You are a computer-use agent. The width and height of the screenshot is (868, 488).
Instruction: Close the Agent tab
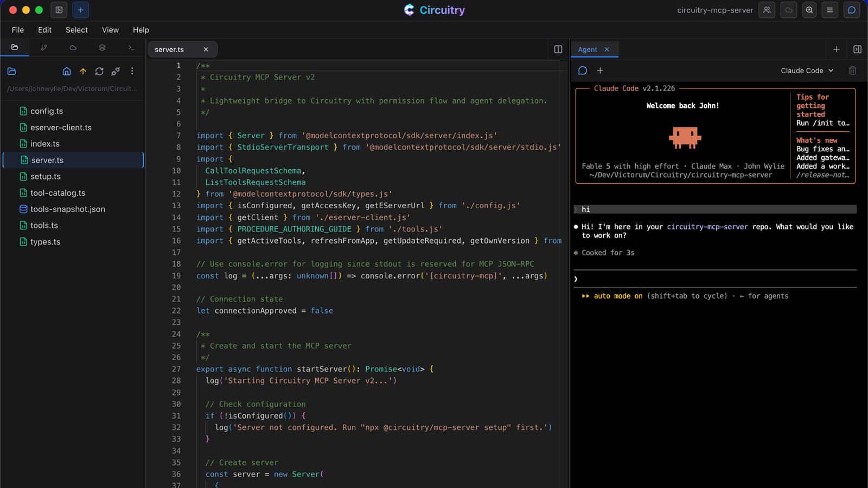[x=607, y=49]
